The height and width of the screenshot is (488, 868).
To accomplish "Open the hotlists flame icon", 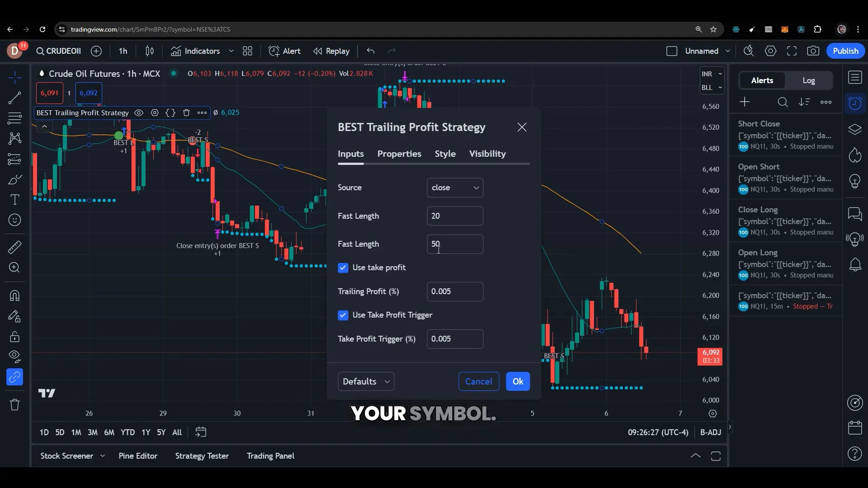I will tap(855, 155).
